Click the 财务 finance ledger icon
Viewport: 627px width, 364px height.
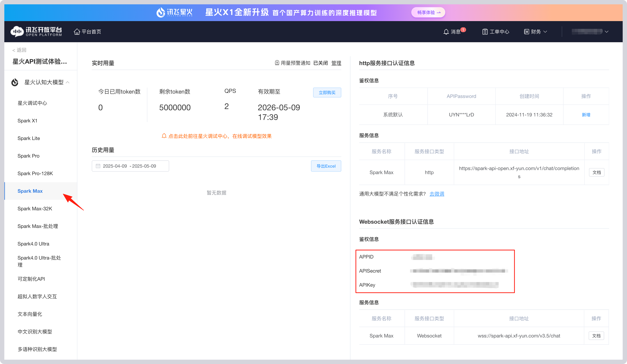tap(526, 32)
